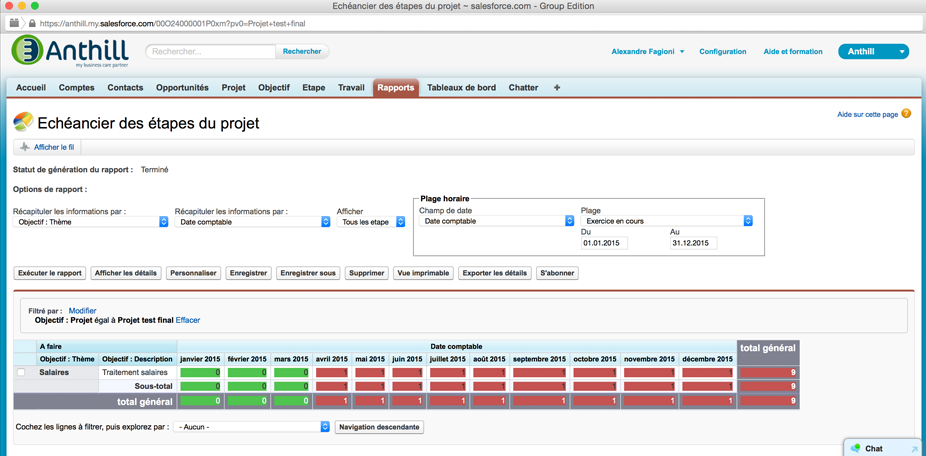The width and height of the screenshot is (926, 456).
Task: Click the orange help question mark icon
Action: [907, 113]
